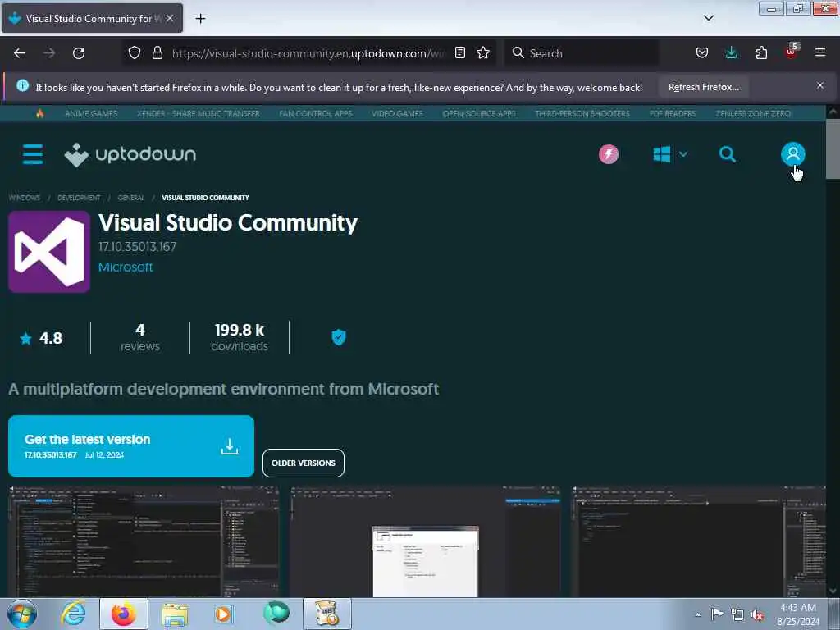
Task: Open XENDER - SHARE MUSIC TRANSFER link
Action: [199, 113]
